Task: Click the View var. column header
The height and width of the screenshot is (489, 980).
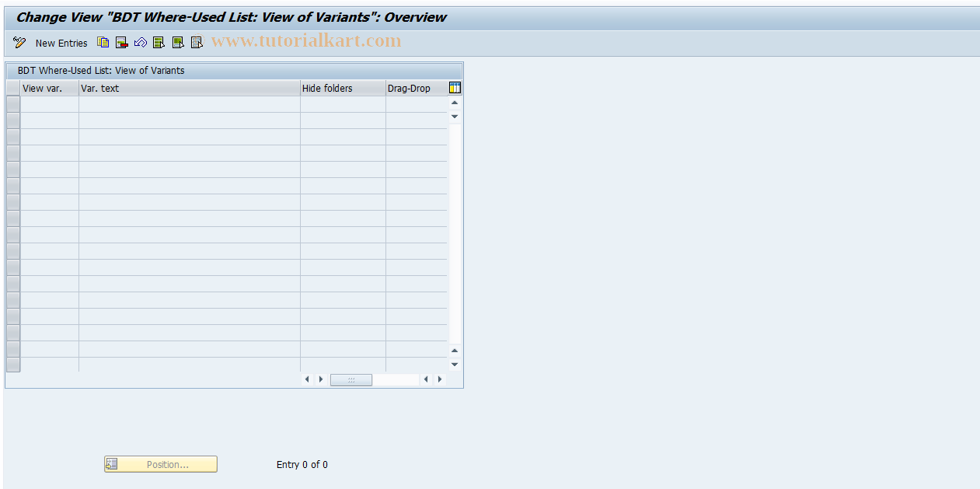Action: [x=50, y=89]
